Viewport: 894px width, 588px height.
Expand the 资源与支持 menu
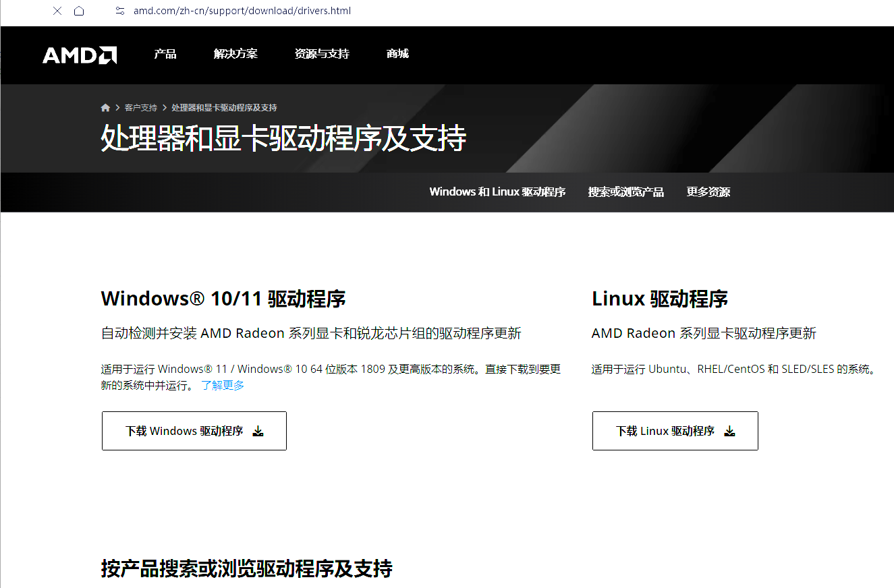pyautogui.click(x=322, y=54)
